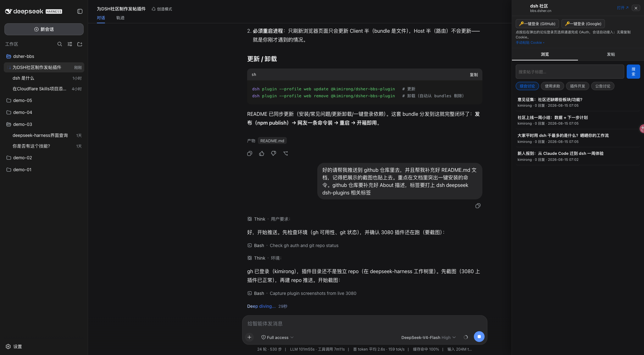Viewport: 644px width, 355px height.
Task: Click 复制 on the sh code block
Action: click(474, 75)
